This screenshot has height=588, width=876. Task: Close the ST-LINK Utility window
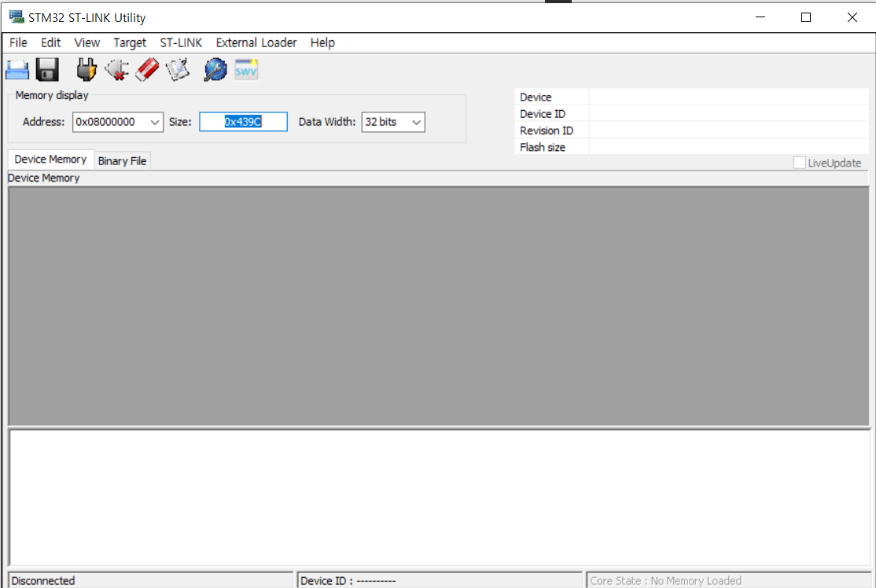coord(852,17)
